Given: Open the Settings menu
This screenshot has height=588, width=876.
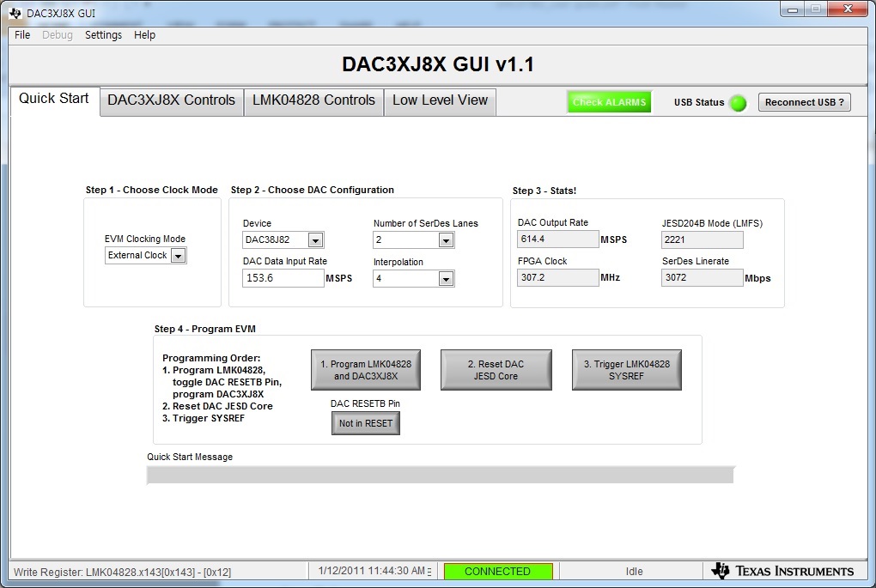Looking at the screenshot, I should pos(103,34).
